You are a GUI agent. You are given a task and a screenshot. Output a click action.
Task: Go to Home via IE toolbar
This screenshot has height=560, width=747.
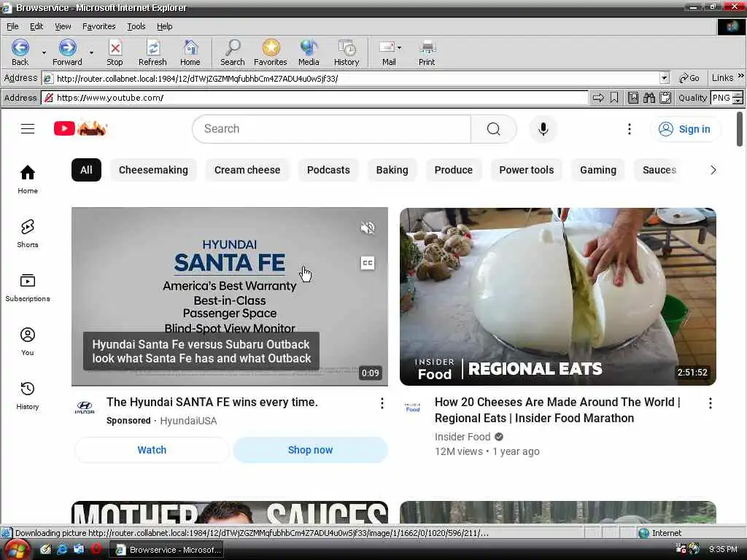pyautogui.click(x=190, y=52)
